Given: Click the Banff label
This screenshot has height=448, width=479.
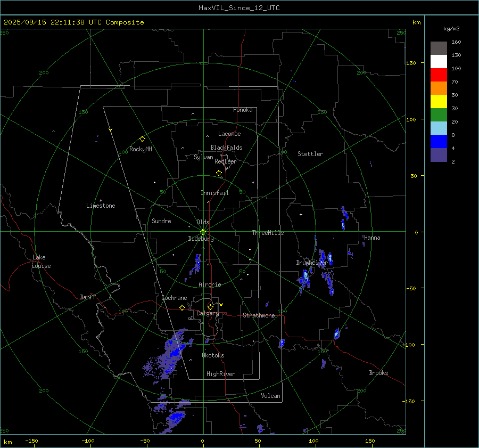Looking at the screenshot, I should pyautogui.click(x=88, y=297).
